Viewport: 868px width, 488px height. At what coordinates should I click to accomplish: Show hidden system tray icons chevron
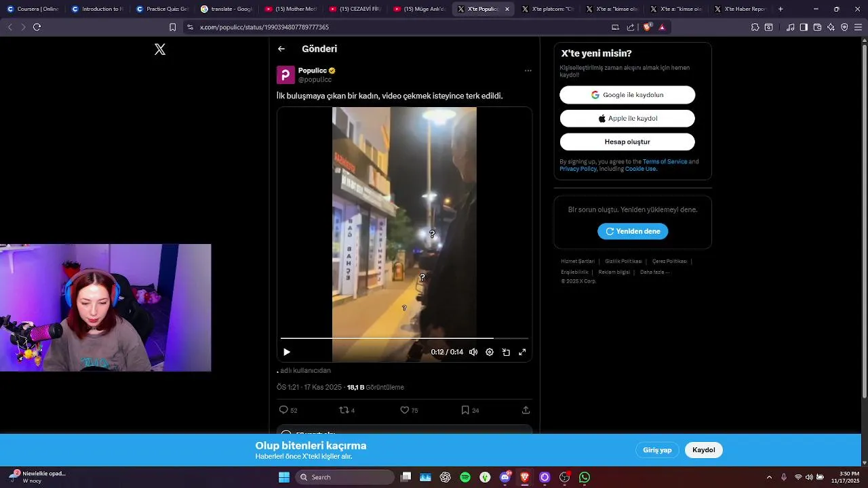point(769,477)
